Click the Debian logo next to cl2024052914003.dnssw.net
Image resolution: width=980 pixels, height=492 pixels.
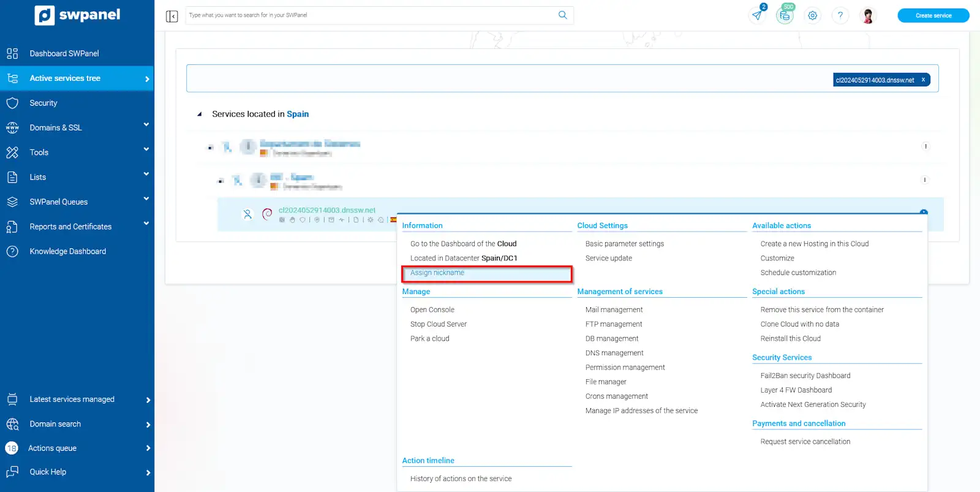[267, 214]
